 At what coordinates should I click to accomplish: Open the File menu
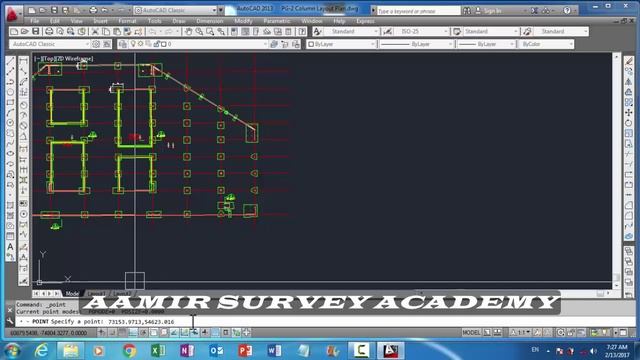35,21
